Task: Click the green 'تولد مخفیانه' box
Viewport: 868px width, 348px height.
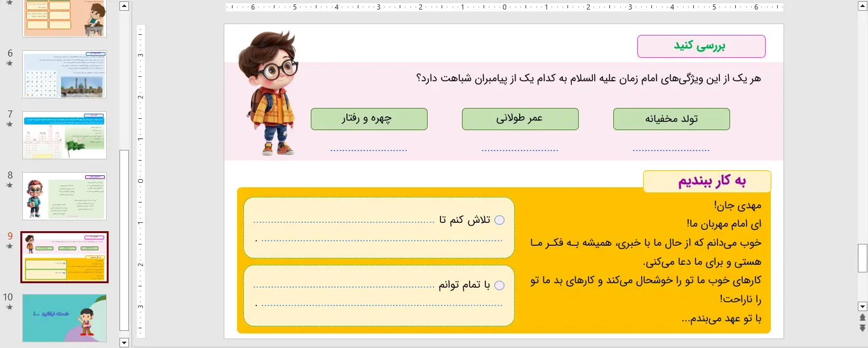Action: point(671,119)
